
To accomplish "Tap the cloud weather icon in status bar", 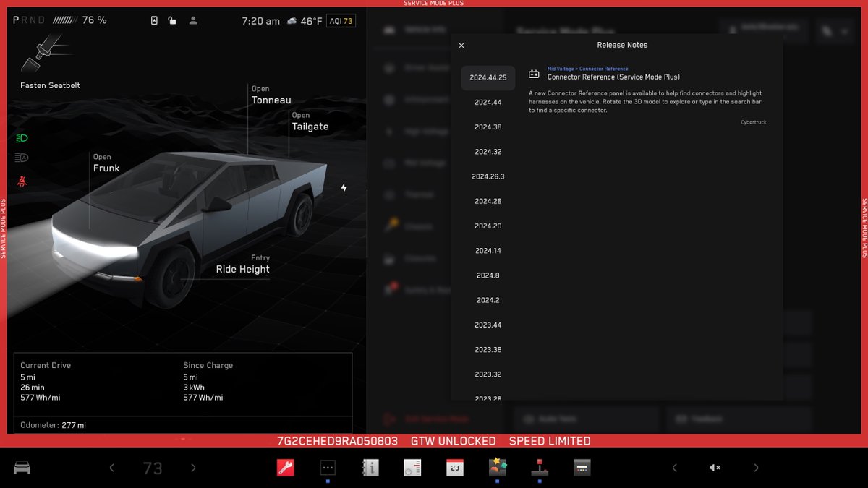I will (x=292, y=21).
